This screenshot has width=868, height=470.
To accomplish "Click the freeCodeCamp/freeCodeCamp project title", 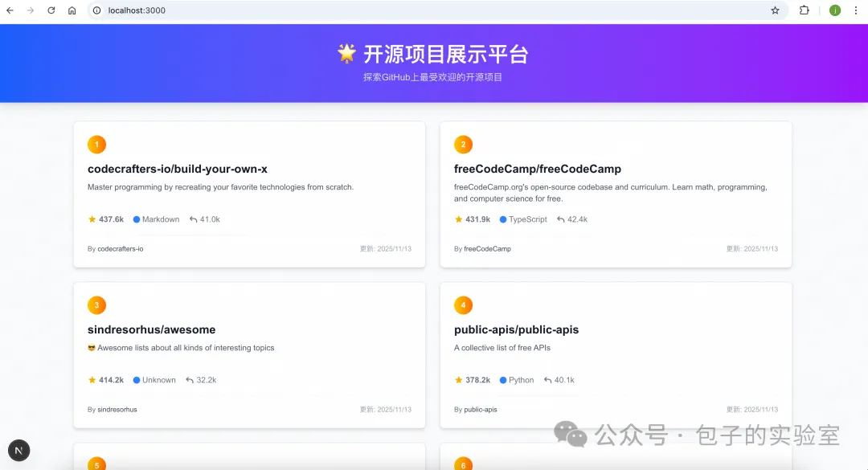I will 538,169.
